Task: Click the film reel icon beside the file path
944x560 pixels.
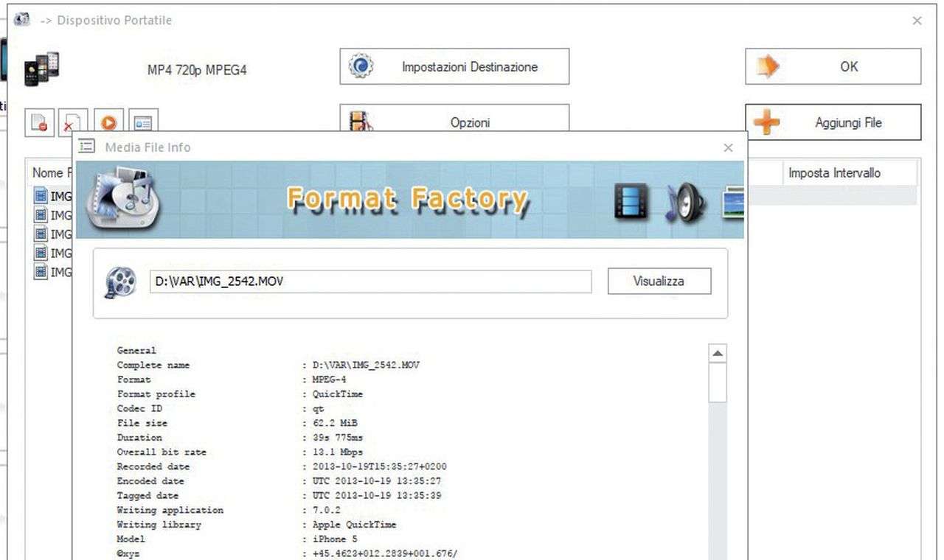Action: [120, 281]
